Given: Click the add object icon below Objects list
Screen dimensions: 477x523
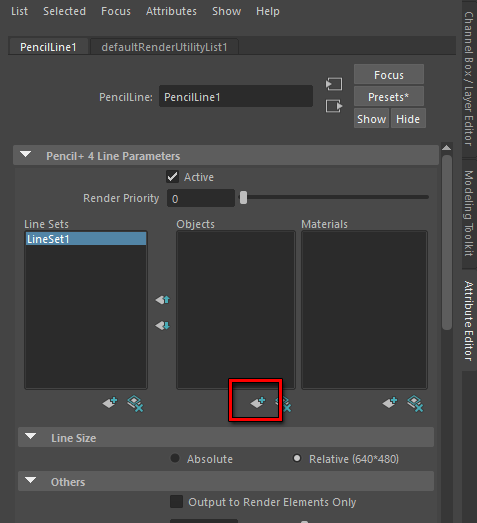Looking at the screenshot, I should pyautogui.click(x=258, y=403).
